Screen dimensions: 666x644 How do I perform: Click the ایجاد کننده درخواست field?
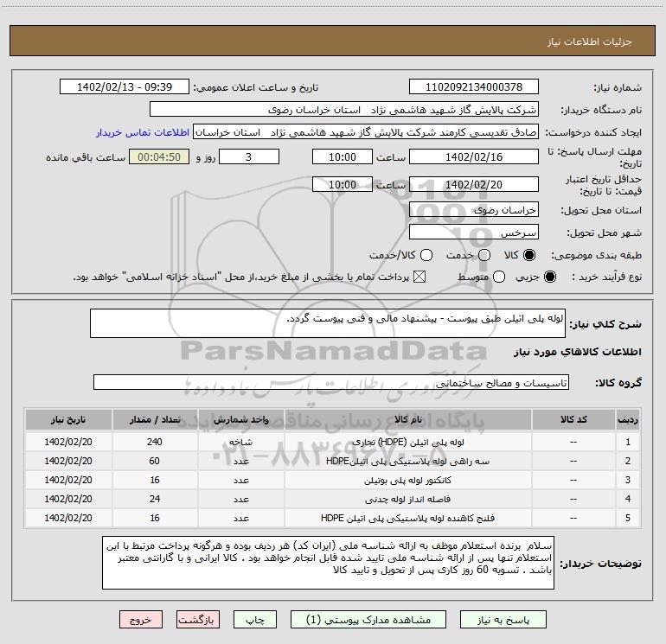coord(366,132)
